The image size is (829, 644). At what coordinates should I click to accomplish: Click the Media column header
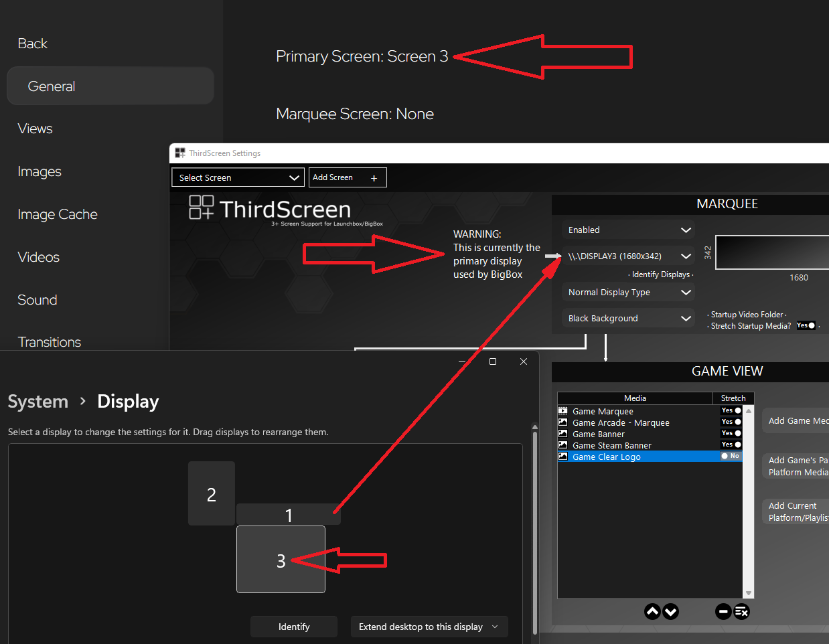coord(635,398)
